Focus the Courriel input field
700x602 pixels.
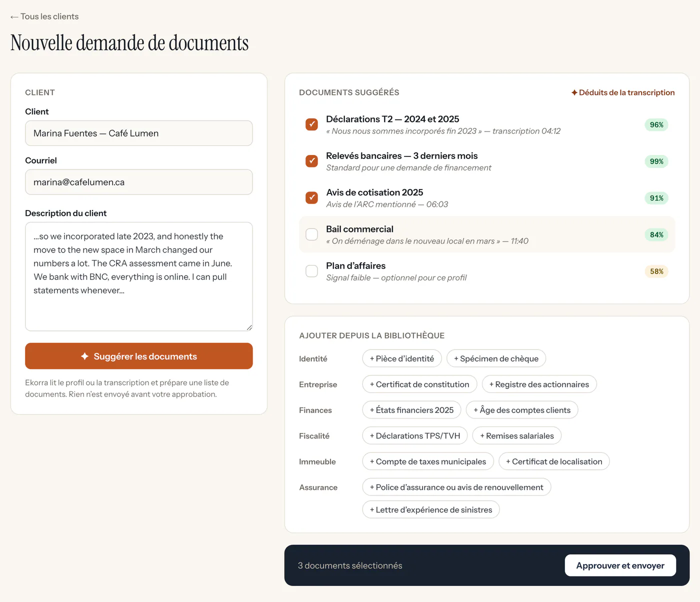(139, 182)
